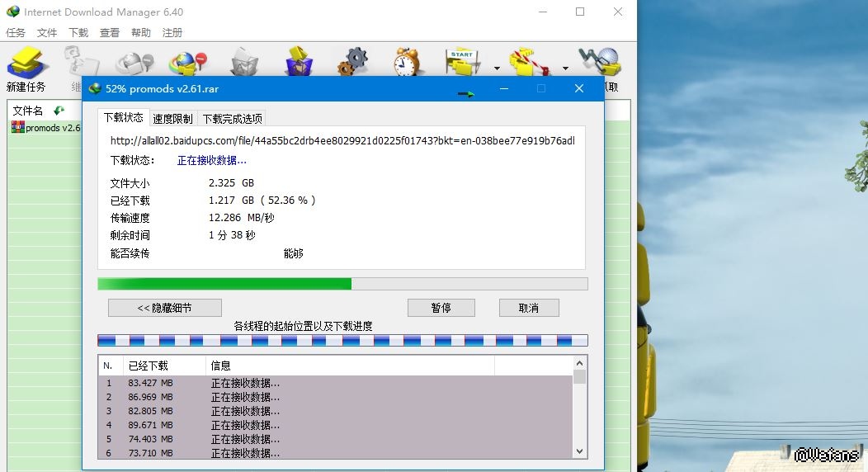Click the thread list scroll up arrow
Image resolution: width=868 pixels, height=472 pixels.
(x=579, y=364)
